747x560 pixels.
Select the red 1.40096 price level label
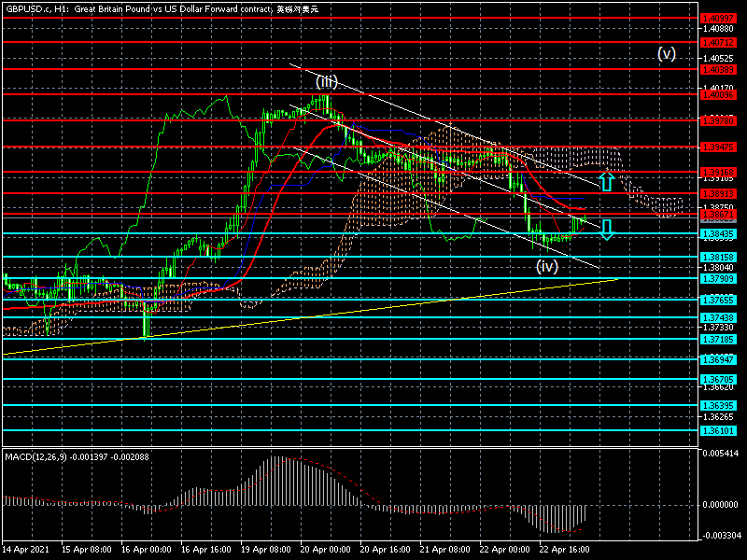click(x=718, y=95)
